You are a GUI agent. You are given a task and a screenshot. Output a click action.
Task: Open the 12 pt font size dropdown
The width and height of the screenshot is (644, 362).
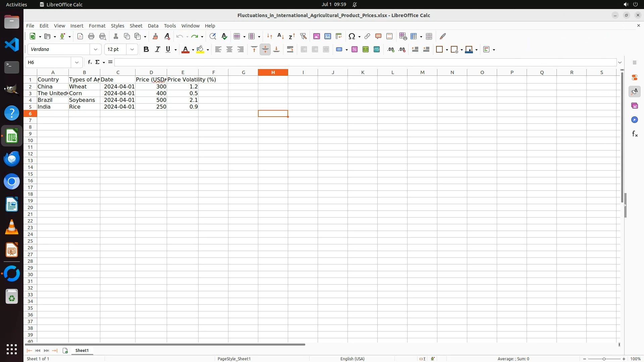[x=132, y=50]
